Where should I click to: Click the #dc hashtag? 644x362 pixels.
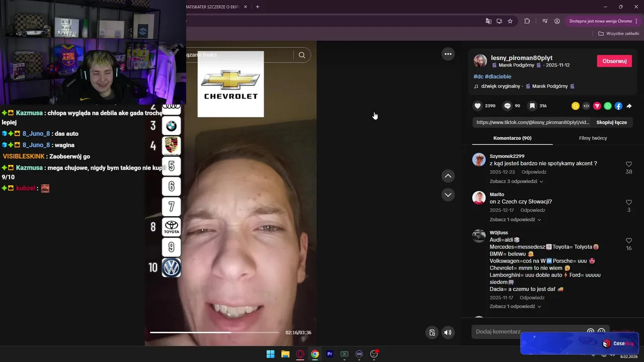(x=478, y=76)
